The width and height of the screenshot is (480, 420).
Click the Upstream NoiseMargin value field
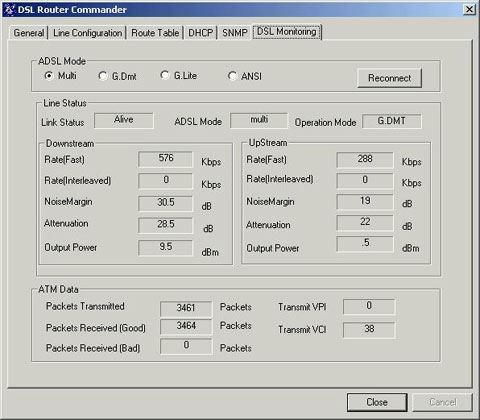point(365,202)
